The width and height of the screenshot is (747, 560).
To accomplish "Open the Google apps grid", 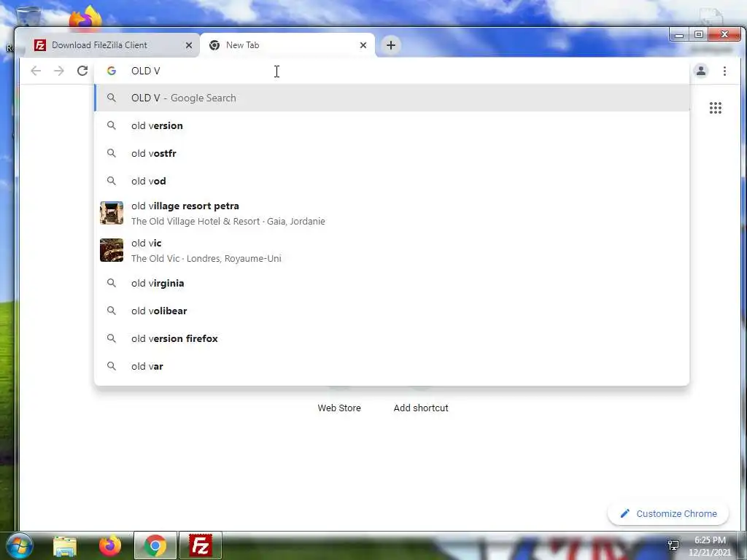I will coord(715,108).
